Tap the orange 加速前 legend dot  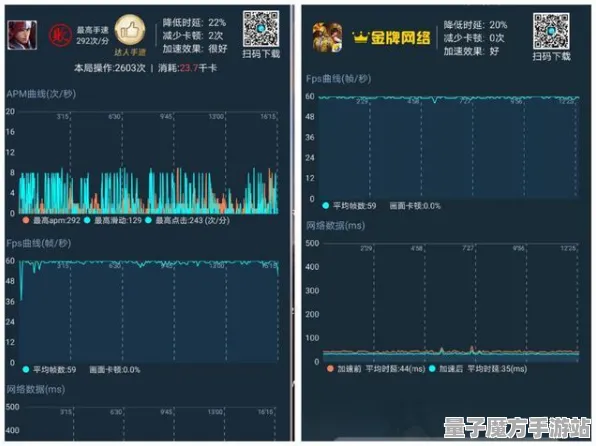coord(330,368)
